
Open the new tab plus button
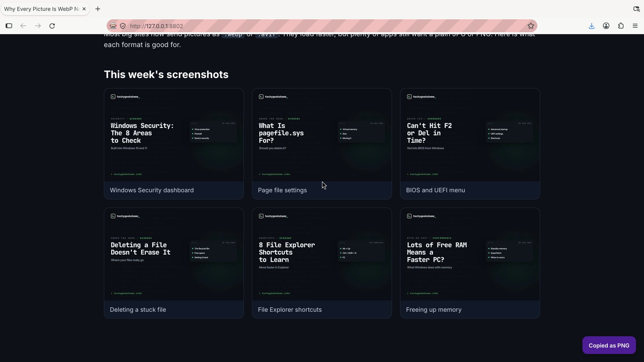(x=98, y=9)
